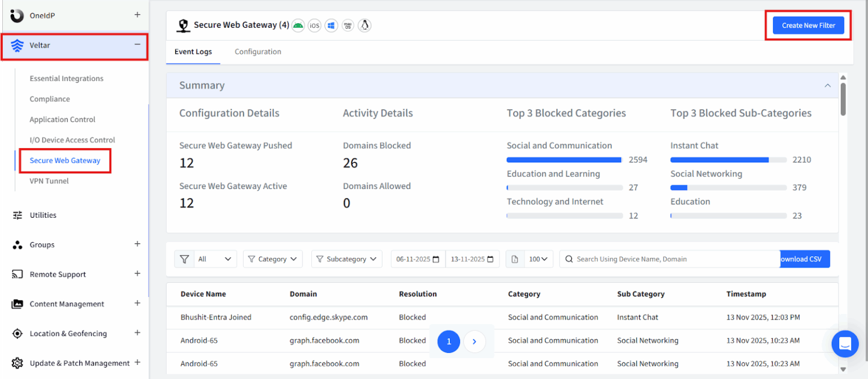Image resolution: width=868 pixels, height=379 pixels.
Task: Click the funnel filter icon beside All
Action: (x=184, y=259)
